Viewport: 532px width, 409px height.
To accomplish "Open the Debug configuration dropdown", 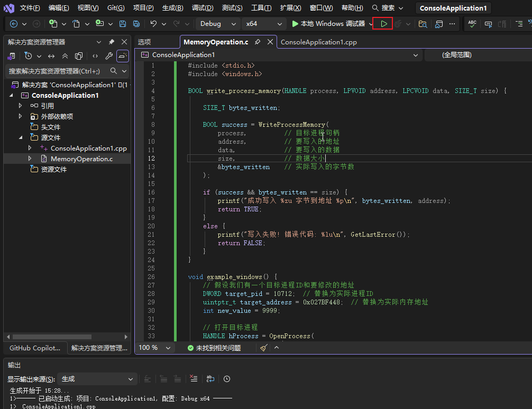I will (x=218, y=24).
